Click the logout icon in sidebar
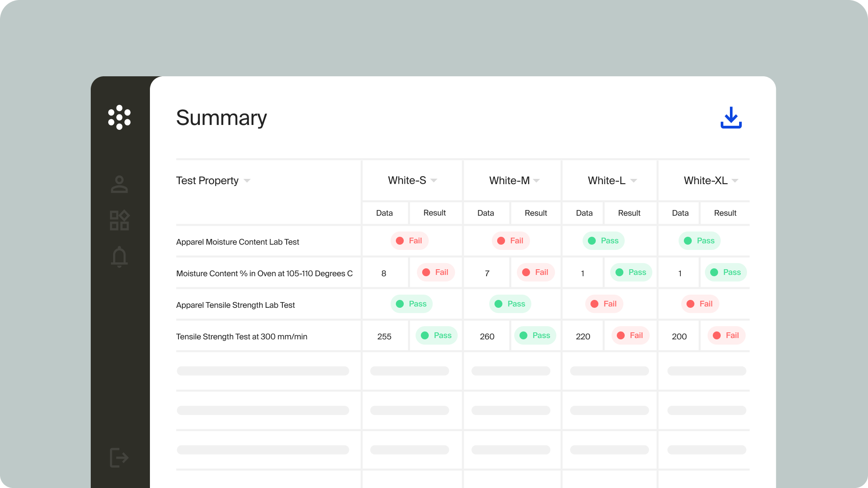 pyautogui.click(x=119, y=458)
